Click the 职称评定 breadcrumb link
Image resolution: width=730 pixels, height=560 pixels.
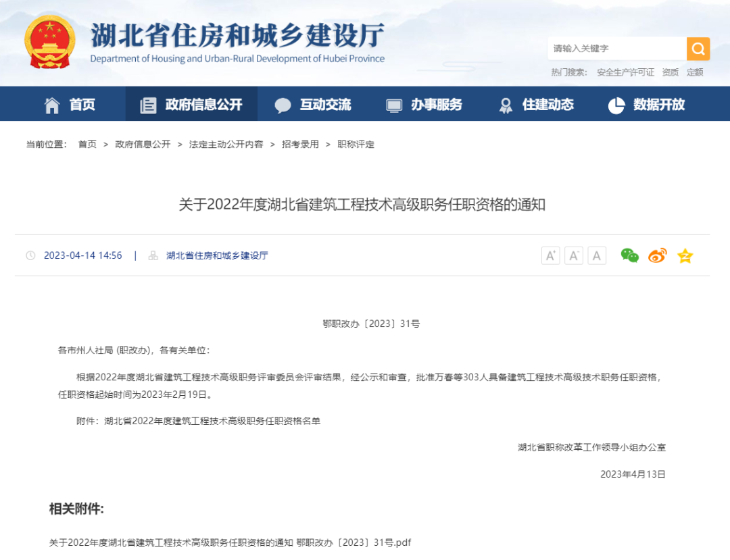[x=356, y=145]
